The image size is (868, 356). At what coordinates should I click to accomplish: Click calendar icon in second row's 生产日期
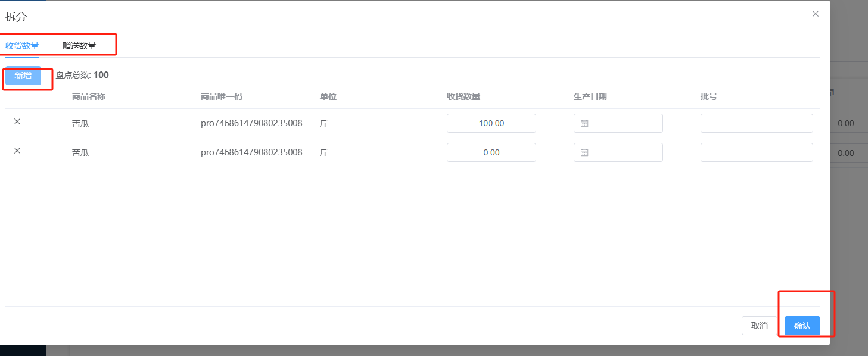click(x=584, y=152)
